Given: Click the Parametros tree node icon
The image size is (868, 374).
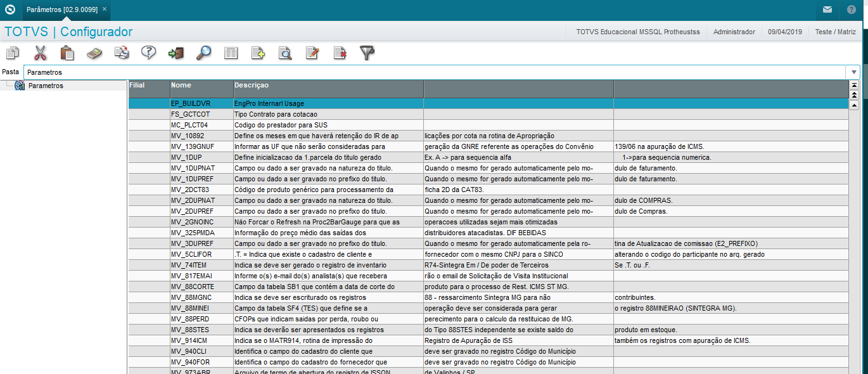Looking at the screenshot, I should point(20,86).
